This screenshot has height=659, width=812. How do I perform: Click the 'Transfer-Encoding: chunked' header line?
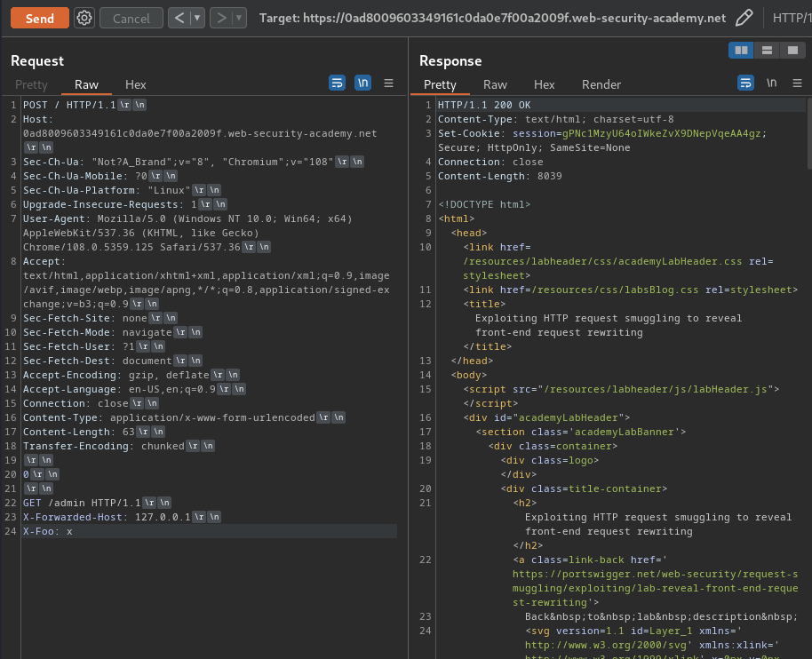point(104,446)
